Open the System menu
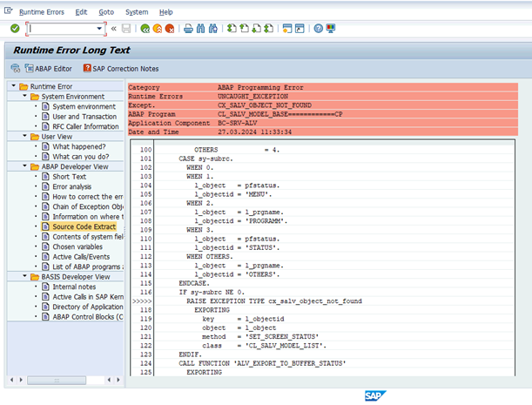This screenshot has height=405, width=532. click(x=137, y=12)
